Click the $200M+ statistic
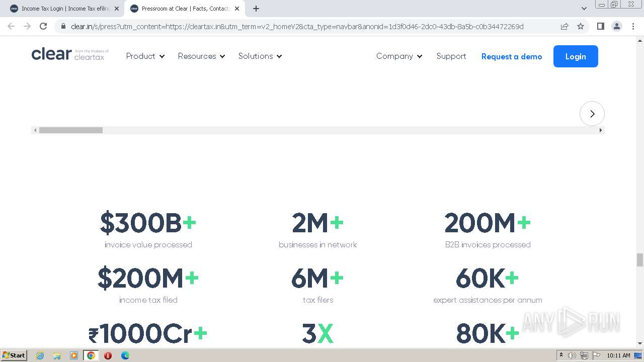The width and height of the screenshot is (644, 362). (148, 279)
